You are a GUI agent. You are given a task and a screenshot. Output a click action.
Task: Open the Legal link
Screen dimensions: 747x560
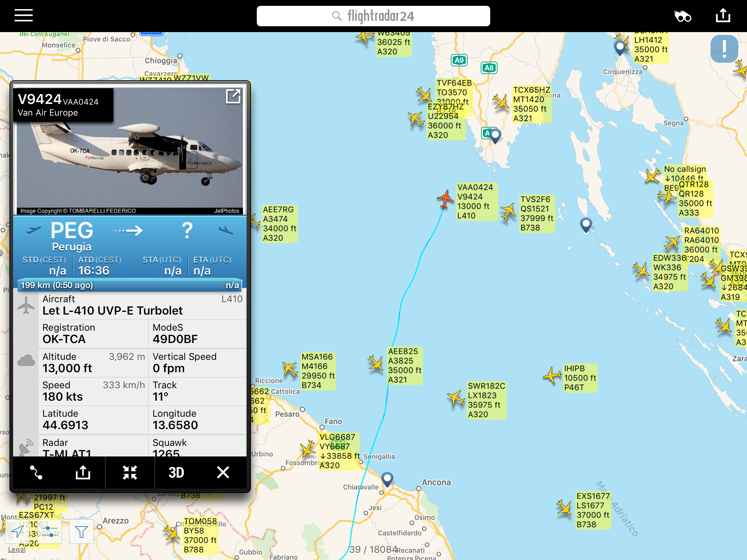click(16, 549)
